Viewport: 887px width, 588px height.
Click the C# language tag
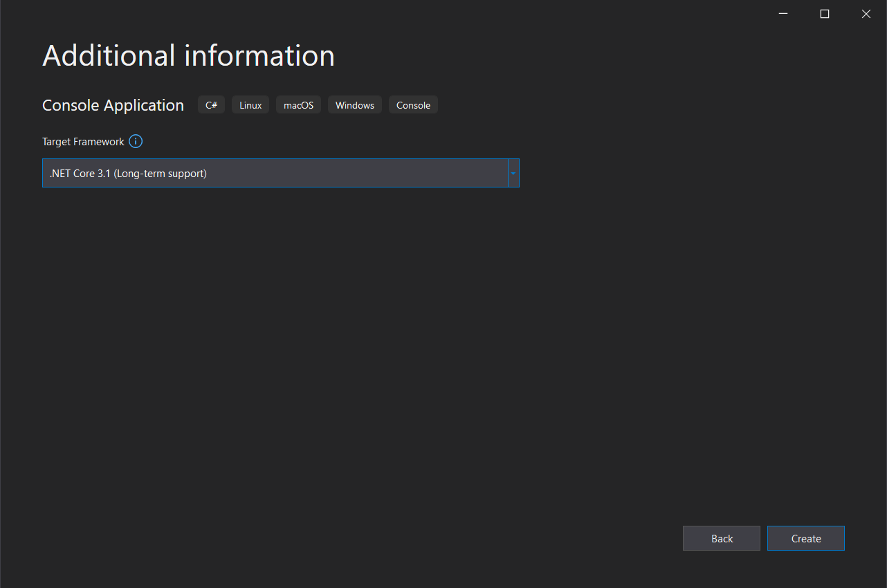pos(211,104)
